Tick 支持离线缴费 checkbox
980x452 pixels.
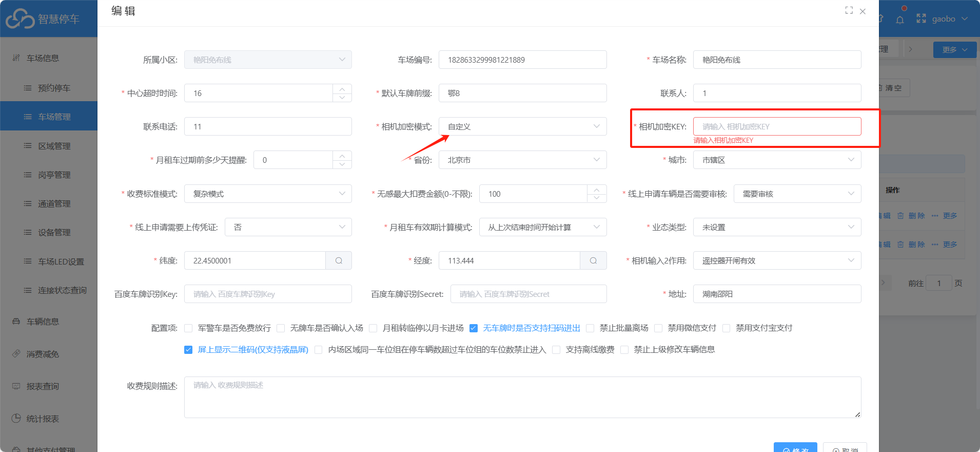(556, 350)
